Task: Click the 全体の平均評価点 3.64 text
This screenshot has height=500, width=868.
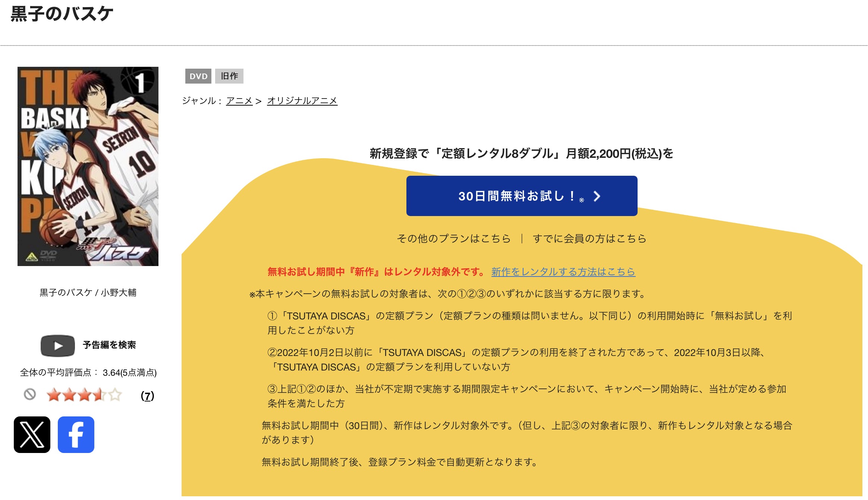Action: click(x=88, y=372)
